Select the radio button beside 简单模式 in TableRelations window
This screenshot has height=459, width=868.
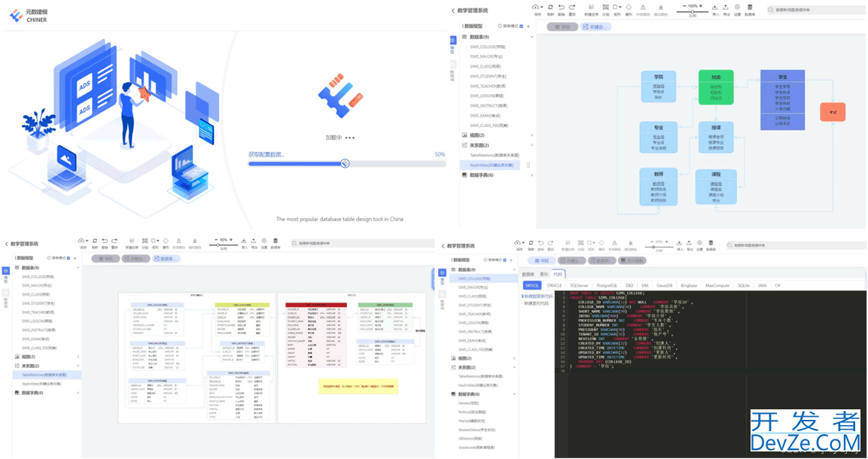tap(49, 257)
